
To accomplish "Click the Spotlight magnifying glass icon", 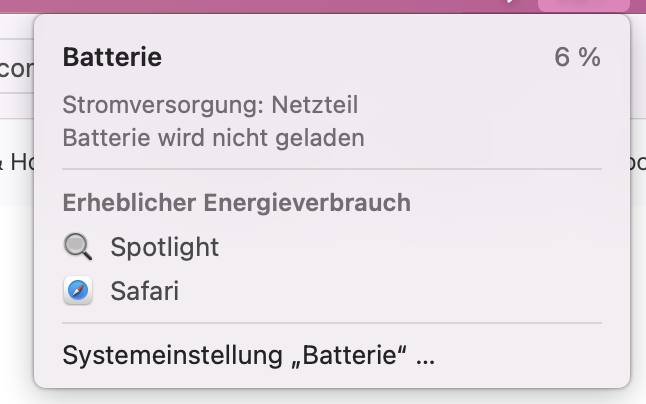I will point(77,247).
